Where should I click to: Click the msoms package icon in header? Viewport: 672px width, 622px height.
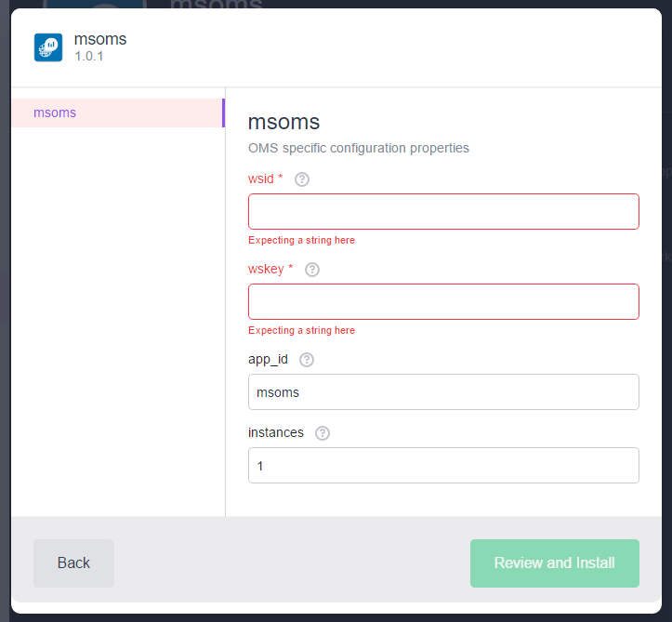(48, 47)
